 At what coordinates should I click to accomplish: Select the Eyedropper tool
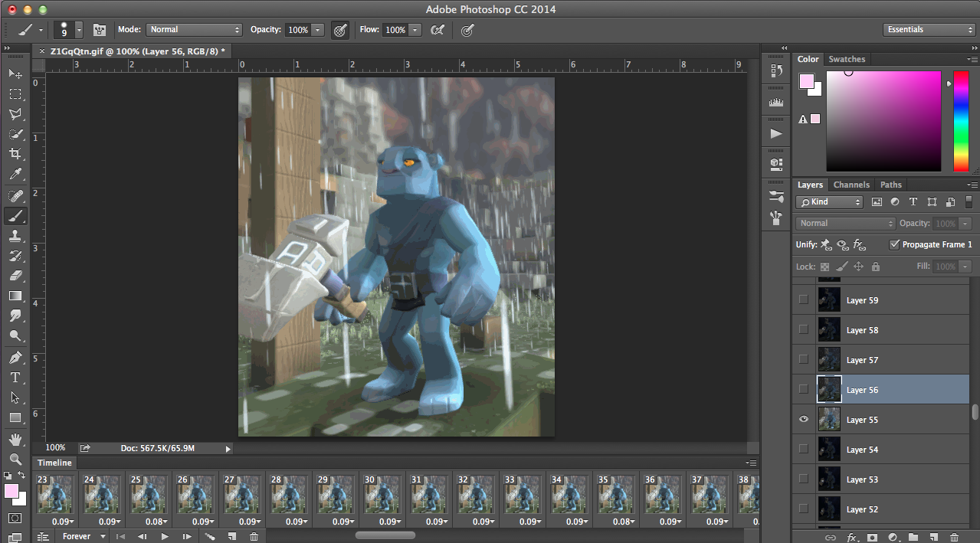[15, 175]
